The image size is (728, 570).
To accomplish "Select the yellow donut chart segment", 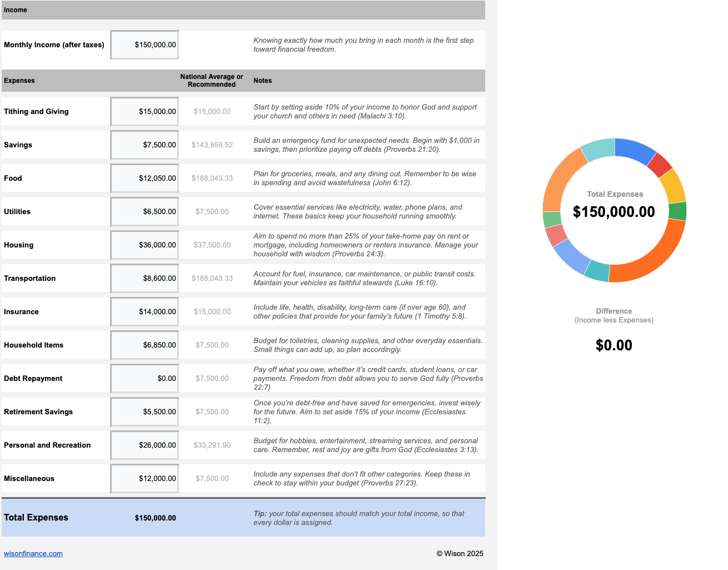I will [674, 186].
